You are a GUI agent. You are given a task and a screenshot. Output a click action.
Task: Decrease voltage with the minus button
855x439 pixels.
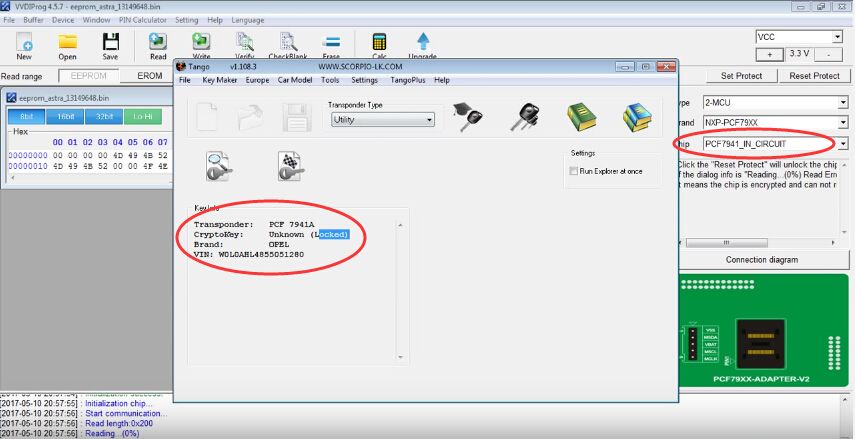(x=828, y=55)
